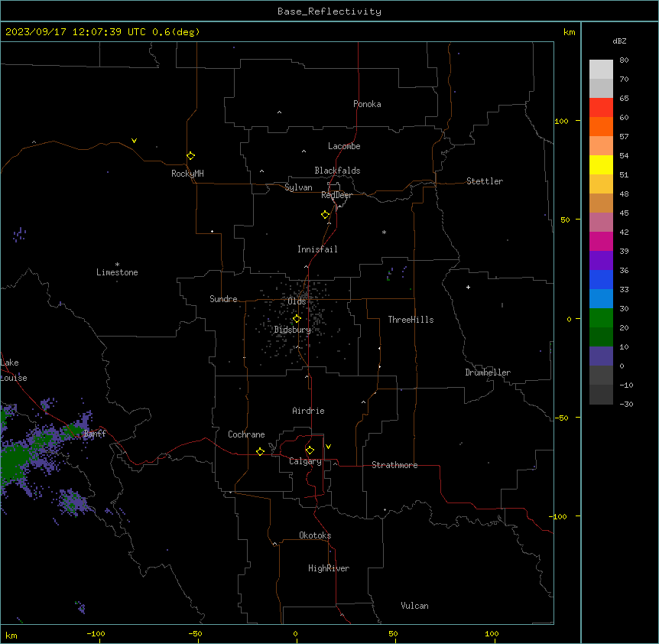Screen dimensions: 659x644
Task: Click the -100 tick on bottom axis
Action: [96, 634]
